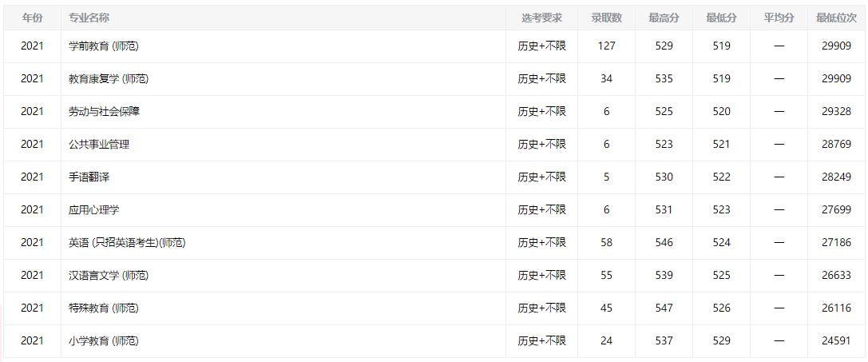This screenshot has width=868, height=362.
Task: Click the 最高分 column header
Action: (x=664, y=18)
